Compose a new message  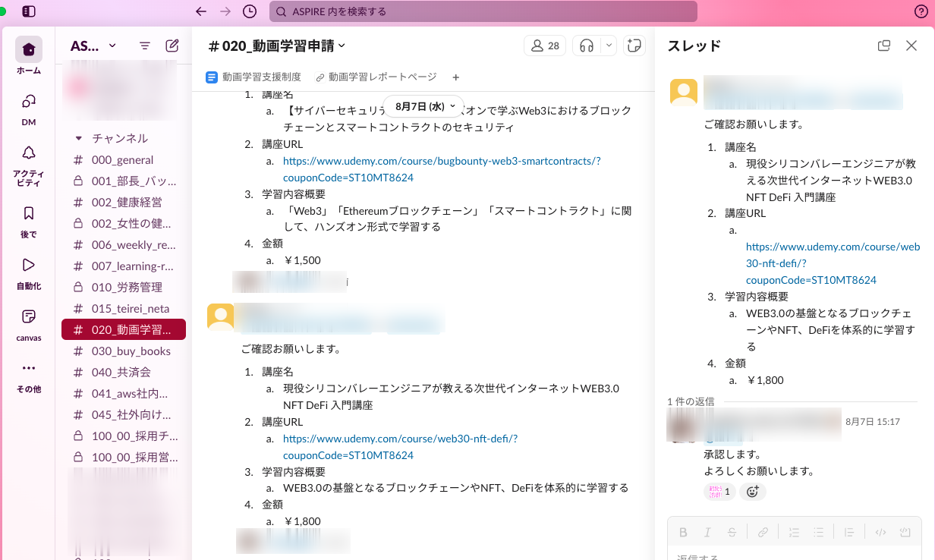(x=172, y=46)
